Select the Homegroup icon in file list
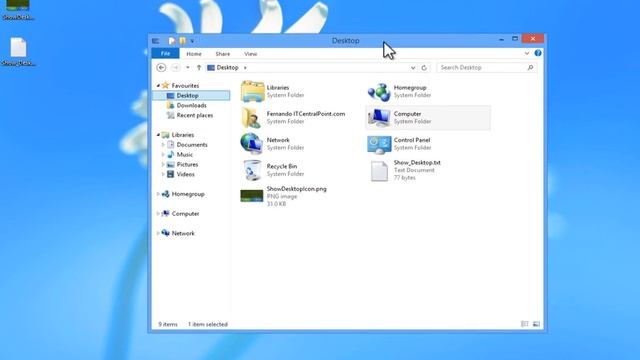The image size is (640, 360). pos(379,92)
